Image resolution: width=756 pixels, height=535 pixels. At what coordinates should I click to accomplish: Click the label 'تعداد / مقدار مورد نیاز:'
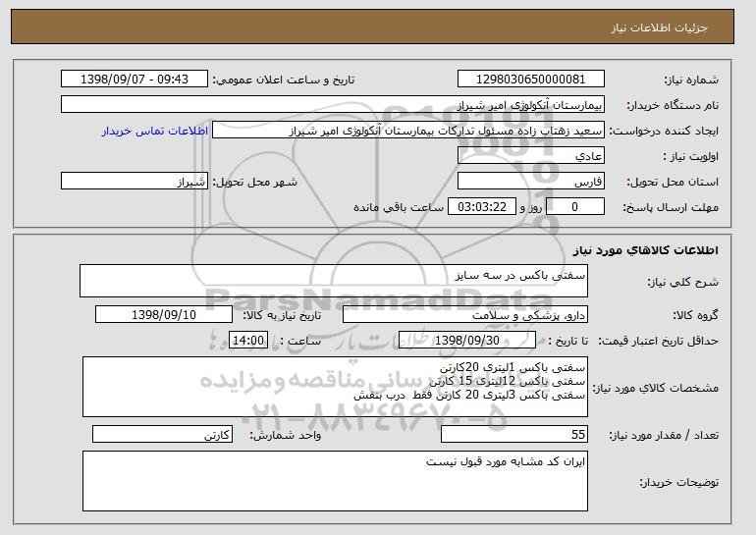click(x=664, y=435)
